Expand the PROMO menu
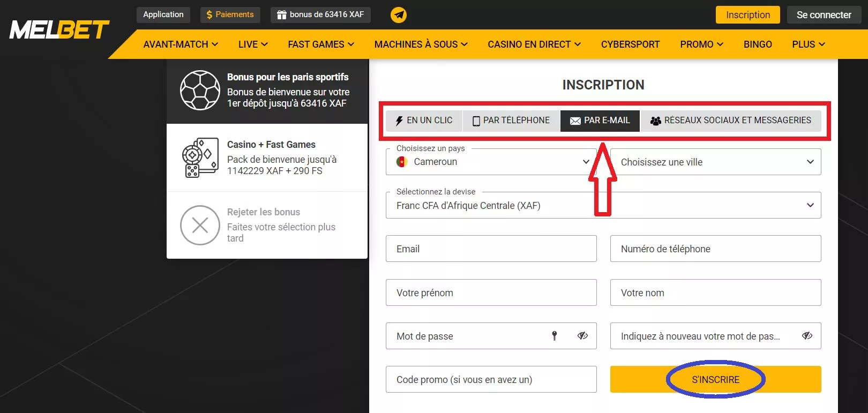Image resolution: width=868 pixels, height=413 pixels. 702,44
